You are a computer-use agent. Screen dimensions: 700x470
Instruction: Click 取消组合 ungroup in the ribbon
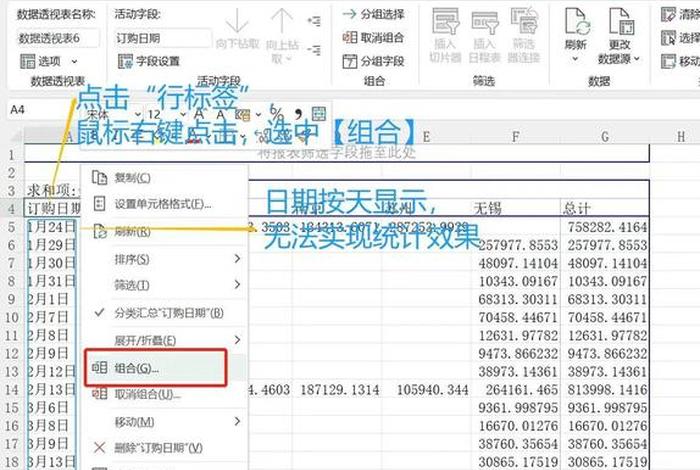click(373, 37)
